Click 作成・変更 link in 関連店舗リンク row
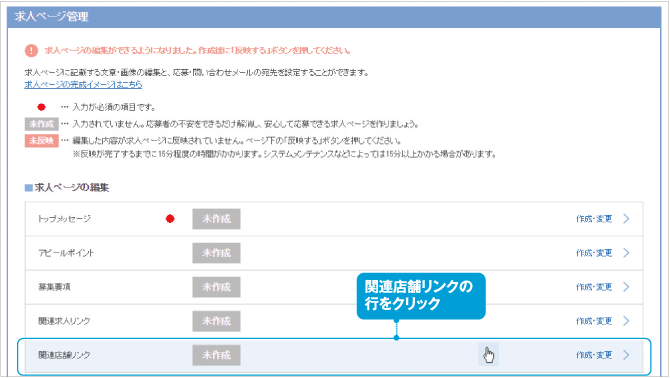 coord(594,355)
